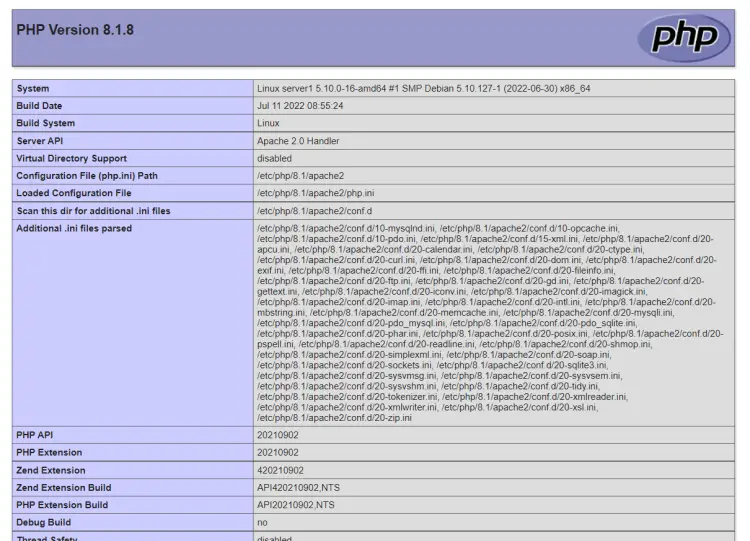Click the 'Loaded Configuration File' label
The image size is (750, 541).
click(74, 193)
